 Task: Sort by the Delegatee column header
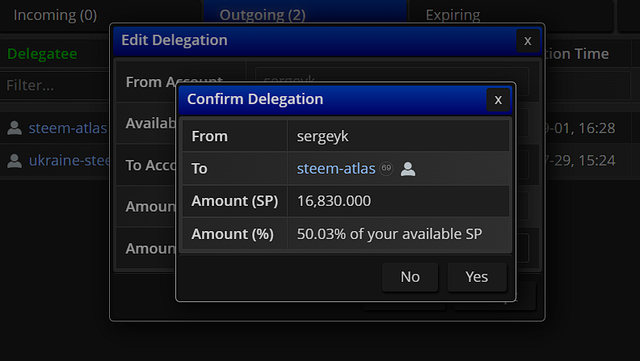[x=42, y=53]
